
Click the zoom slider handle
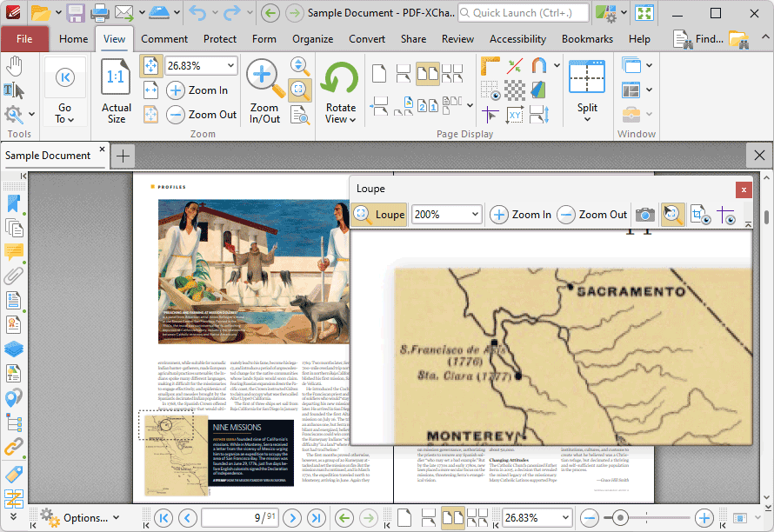619,518
